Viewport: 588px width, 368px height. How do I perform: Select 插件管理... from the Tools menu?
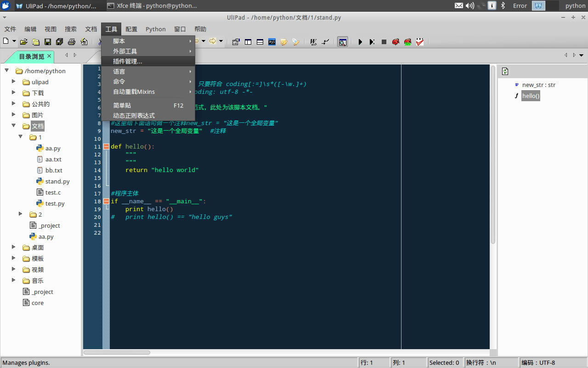click(x=128, y=61)
